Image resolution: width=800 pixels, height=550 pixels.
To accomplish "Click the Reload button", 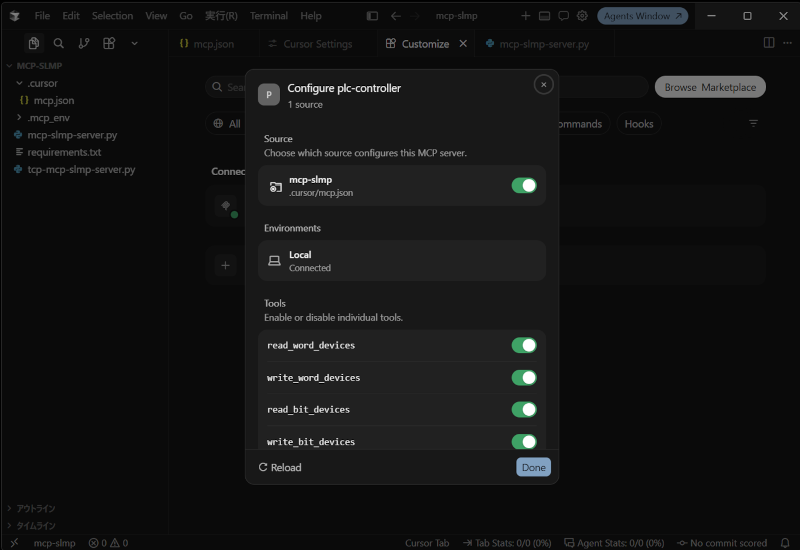I will point(280,467).
